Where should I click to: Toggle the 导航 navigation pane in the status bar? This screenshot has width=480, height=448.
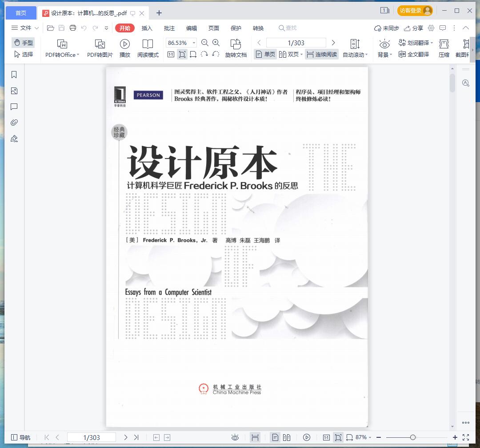pyautogui.click(x=21, y=437)
